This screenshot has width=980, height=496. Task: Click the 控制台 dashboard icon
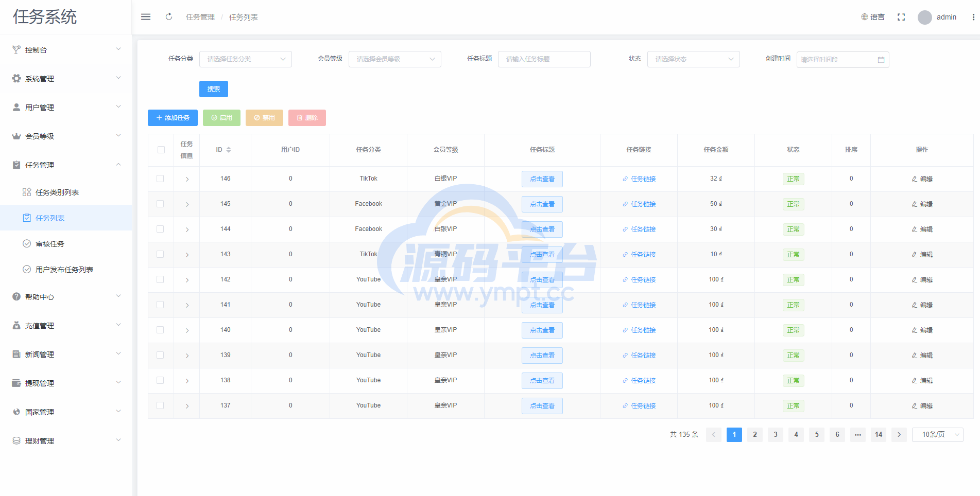pyautogui.click(x=16, y=49)
